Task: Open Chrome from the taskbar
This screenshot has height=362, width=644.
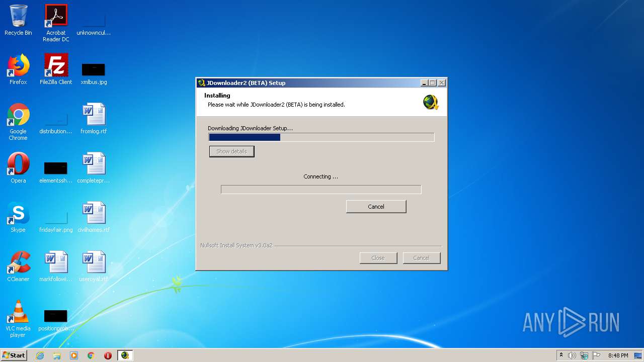Action: click(91, 355)
